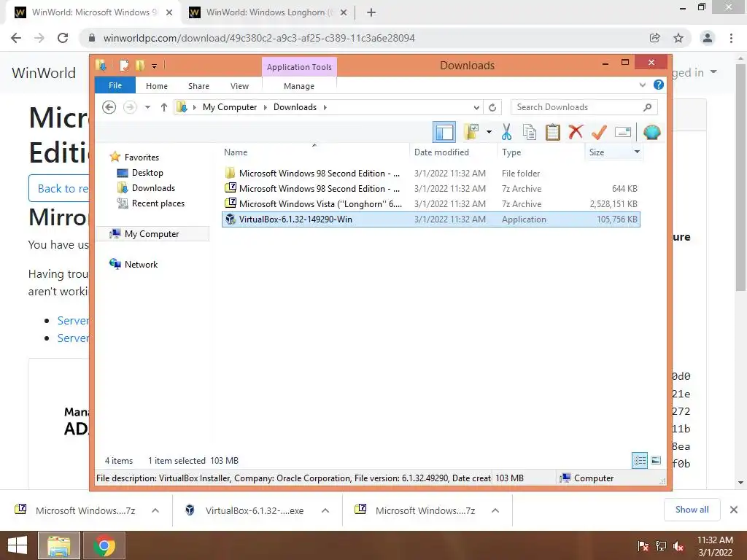Click the Windows Start button
This screenshot has width=747, height=560.
18,545
